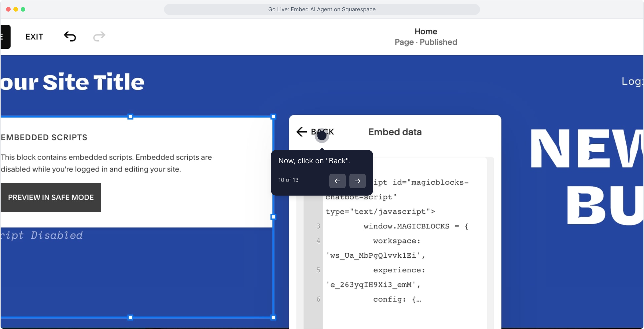The image size is (644, 329).
Task: Click the bottom-center resize handle of block
Action: 130,317
